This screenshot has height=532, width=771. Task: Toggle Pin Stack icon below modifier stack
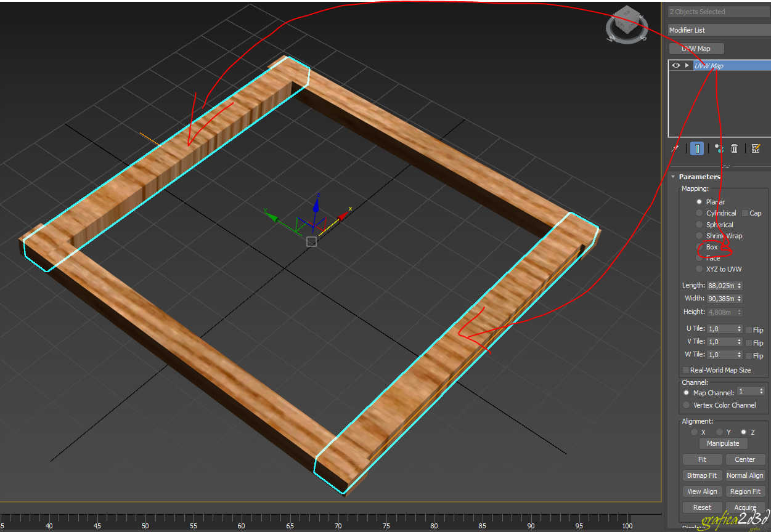[675, 148]
